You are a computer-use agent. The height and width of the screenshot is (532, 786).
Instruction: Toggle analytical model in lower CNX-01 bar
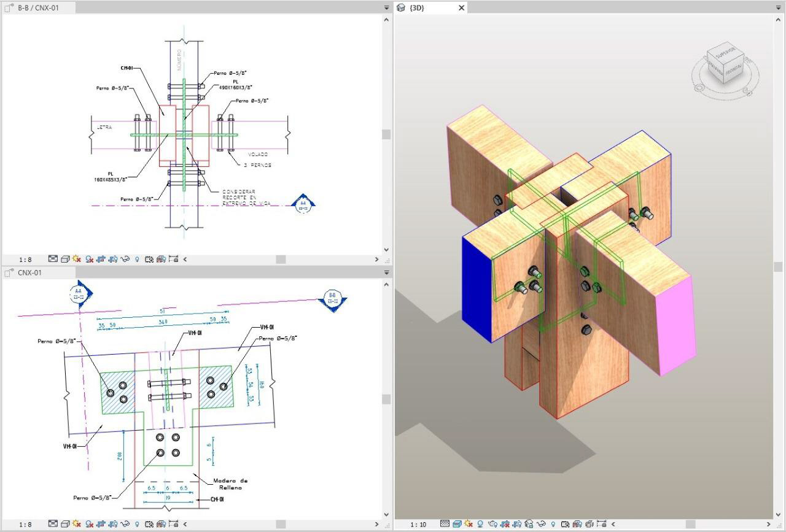[161, 524]
